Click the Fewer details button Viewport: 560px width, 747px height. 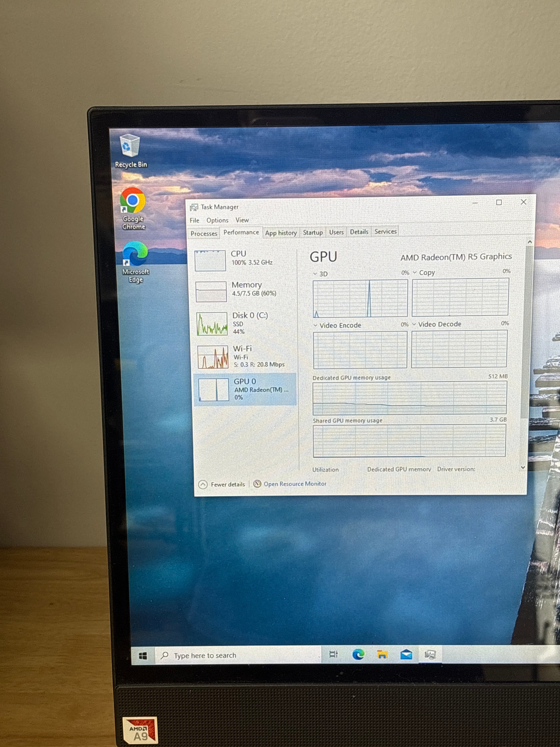pyautogui.click(x=222, y=484)
